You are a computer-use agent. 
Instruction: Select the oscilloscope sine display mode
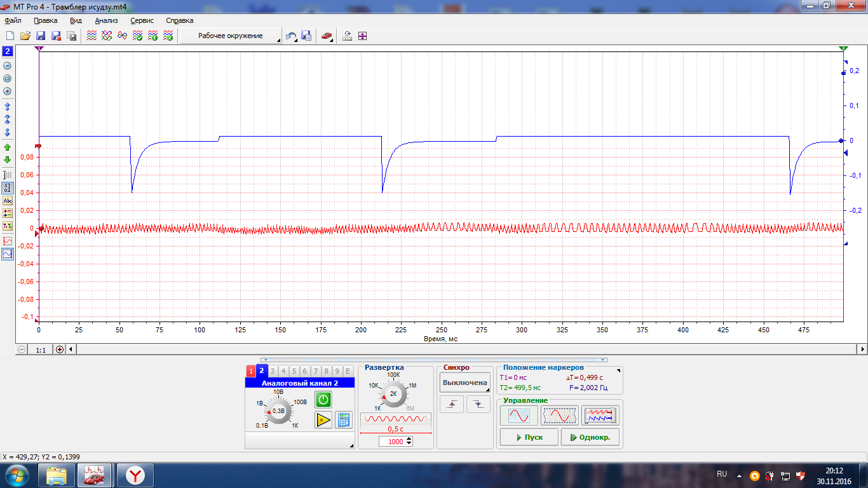pyautogui.click(x=519, y=416)
